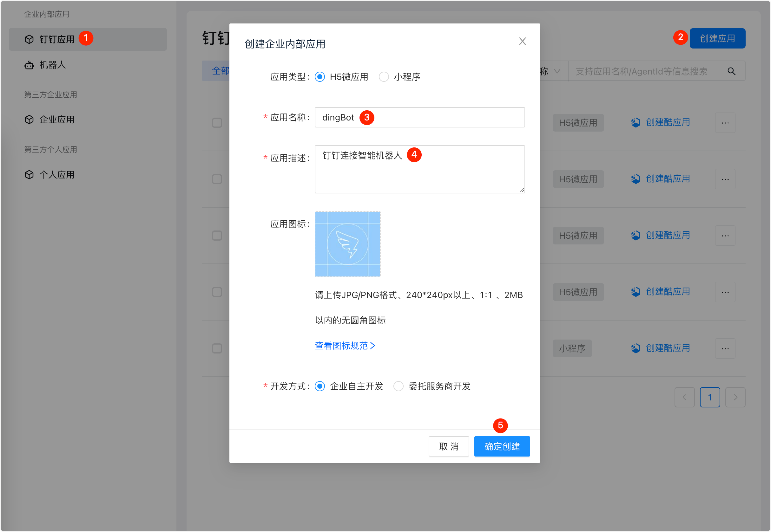The height and width of the screenshot is (532, 771).
Task: Expand the search-type dropdown arrow
Action: 557,71
